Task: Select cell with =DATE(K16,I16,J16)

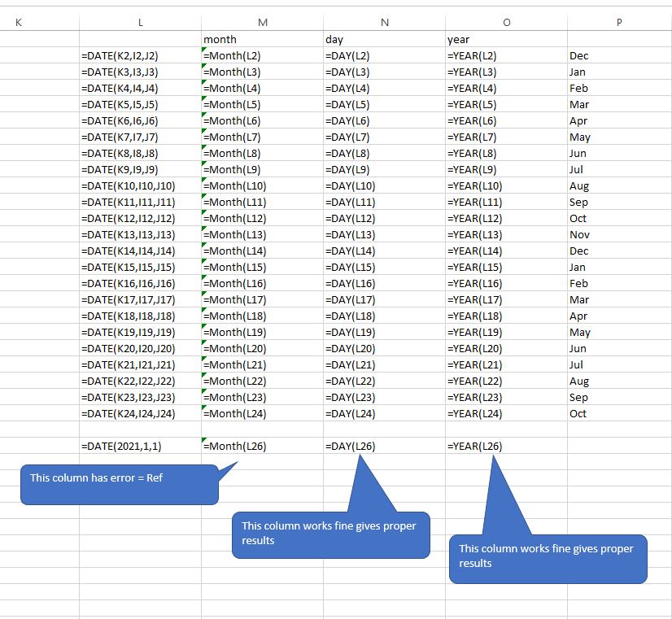Action: [x=140, y=284]
